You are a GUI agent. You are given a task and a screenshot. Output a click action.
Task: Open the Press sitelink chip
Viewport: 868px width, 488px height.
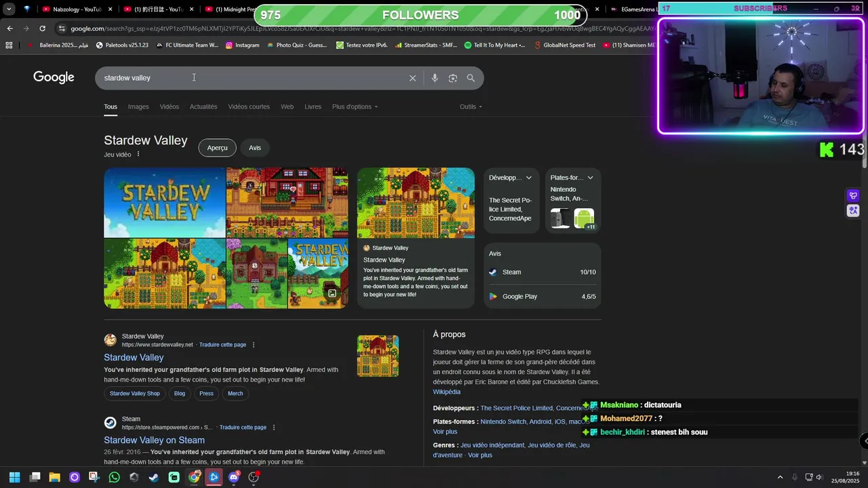(x=206, y=394)
